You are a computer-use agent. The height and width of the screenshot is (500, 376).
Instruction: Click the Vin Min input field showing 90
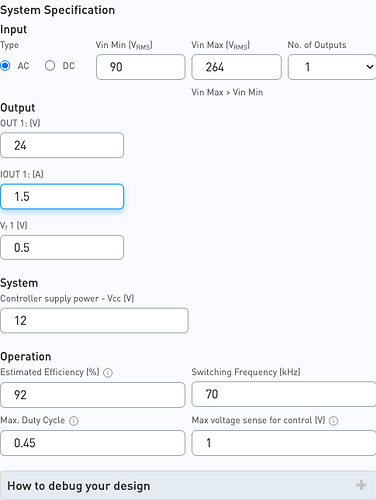click(x=141, y=67)
